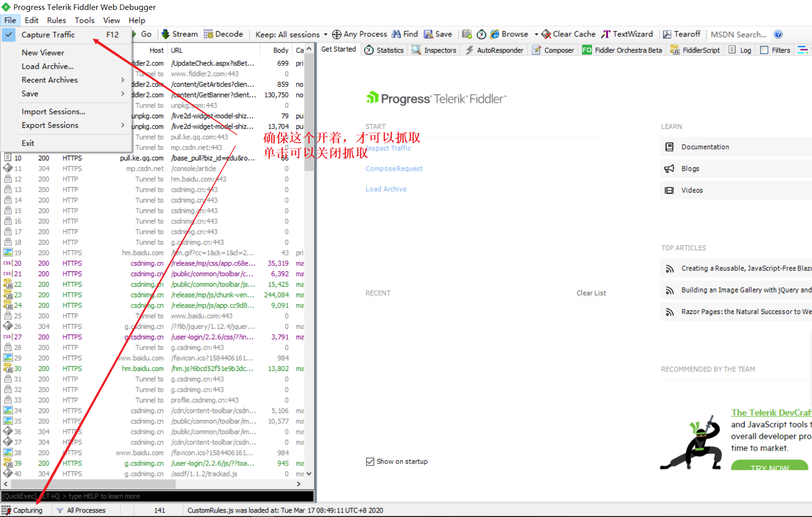812x517 pixels.
Task: Toggle the Show on startup checkbox
Action: coord(370,462)
